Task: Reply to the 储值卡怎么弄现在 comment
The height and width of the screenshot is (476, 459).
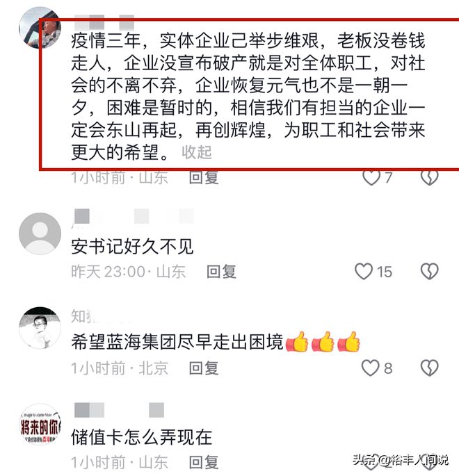Action: coord(204,462)
